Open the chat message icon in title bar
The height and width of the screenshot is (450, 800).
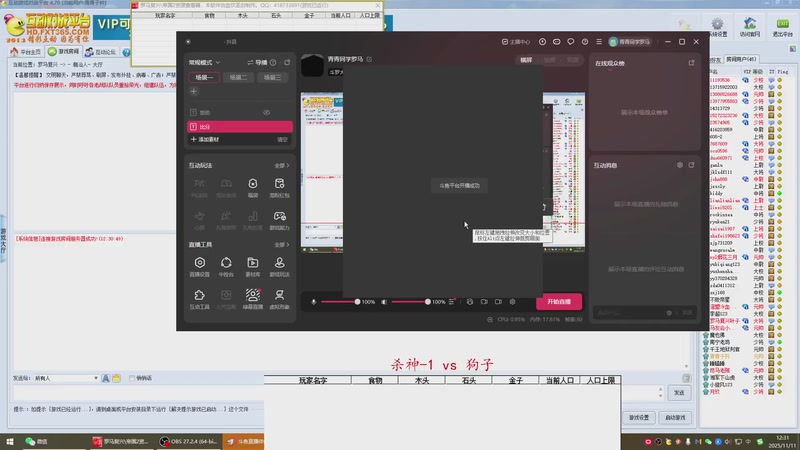click(570, 42)
